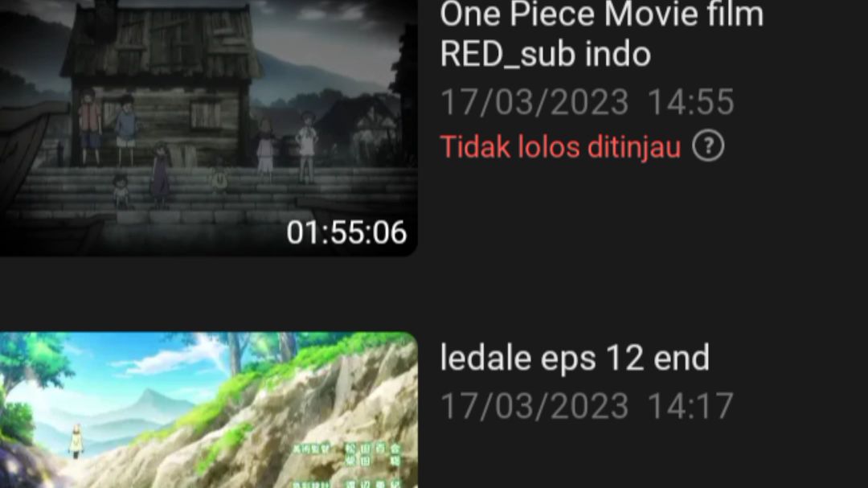Click the red Tidak lolos ditinjau status

point(560,147)
